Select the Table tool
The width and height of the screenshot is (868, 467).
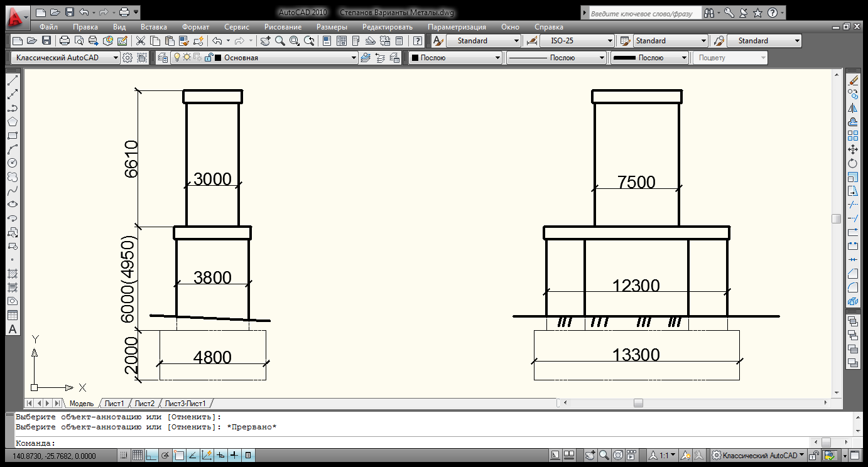12,315
